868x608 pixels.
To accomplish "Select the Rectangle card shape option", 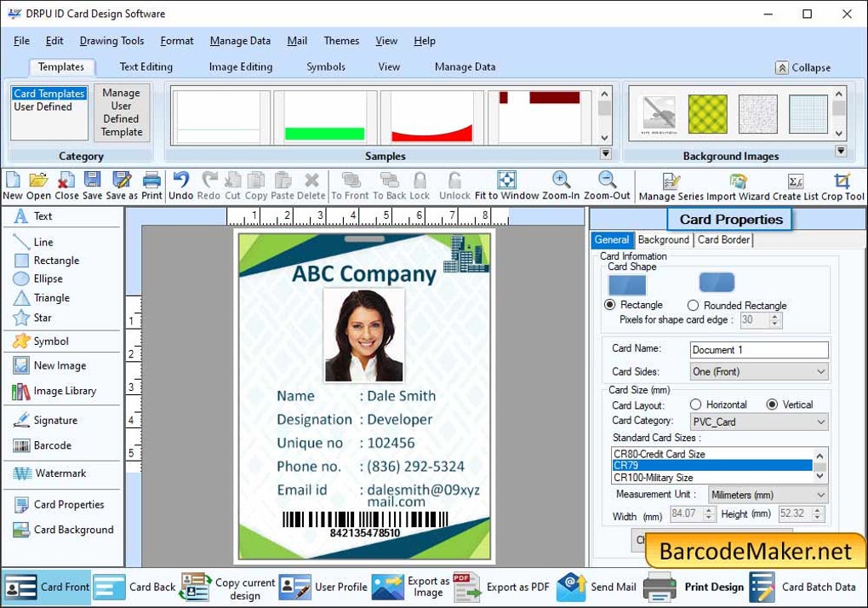I will coord(608,305).
